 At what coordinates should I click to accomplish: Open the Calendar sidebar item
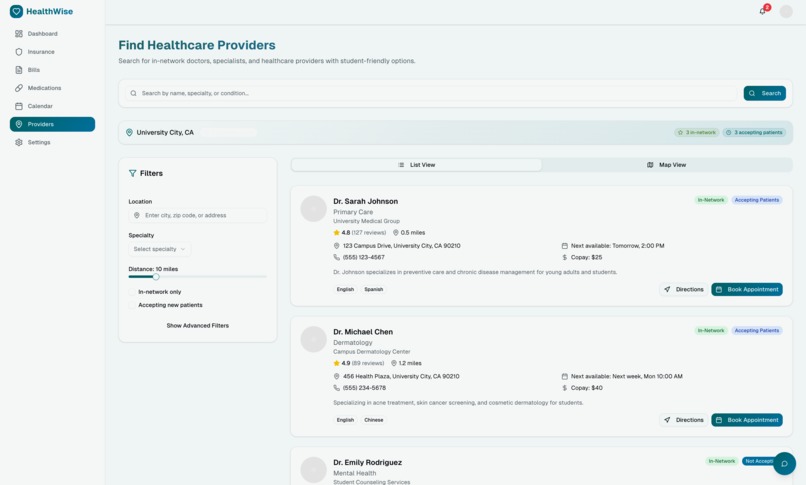(x=52, y=106)
